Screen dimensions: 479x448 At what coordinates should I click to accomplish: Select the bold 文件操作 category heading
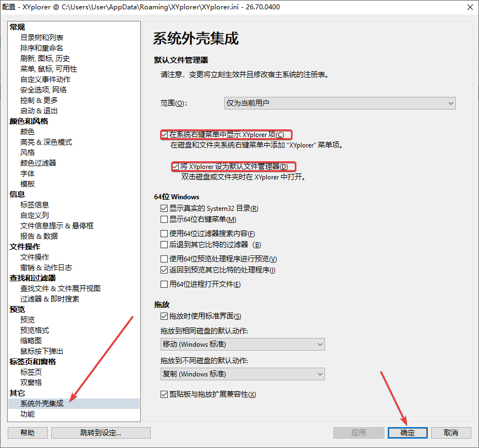(x=25, y=247)
